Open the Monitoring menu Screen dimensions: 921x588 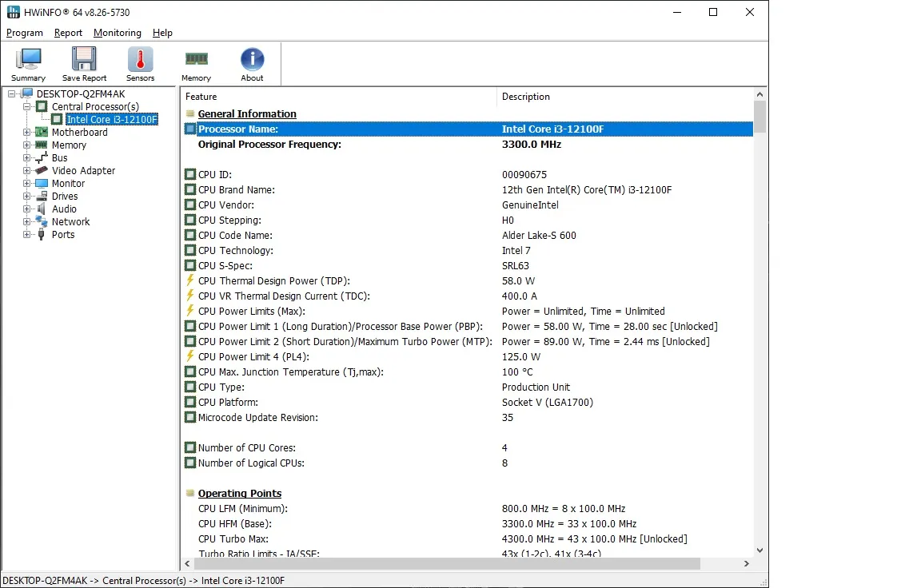117,33
